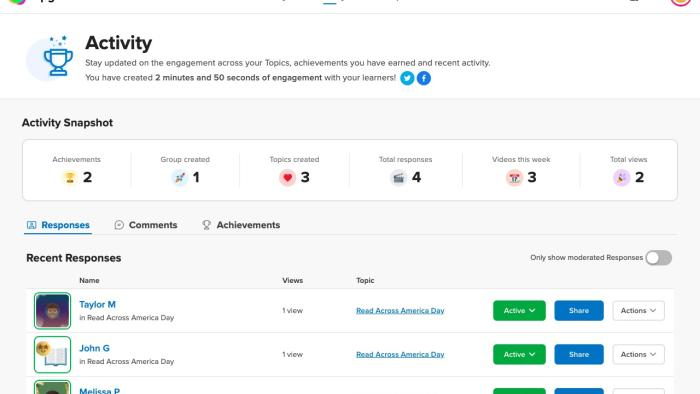Open the Responses tab

[58, 225]
